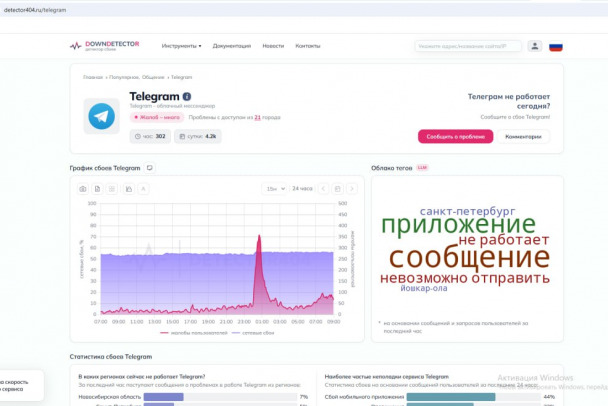Open the 15м interval dropdown
This screenshot has width=608, height=406.
tap(274, 188)
